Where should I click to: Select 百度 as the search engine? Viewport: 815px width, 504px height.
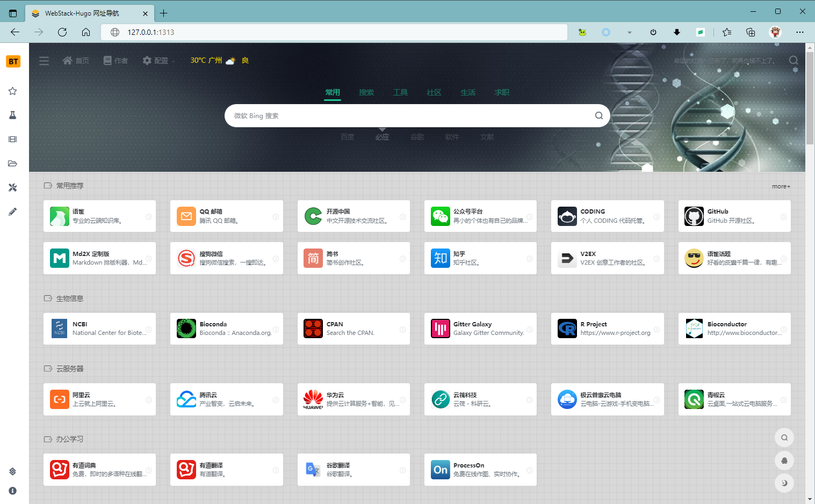347,137
